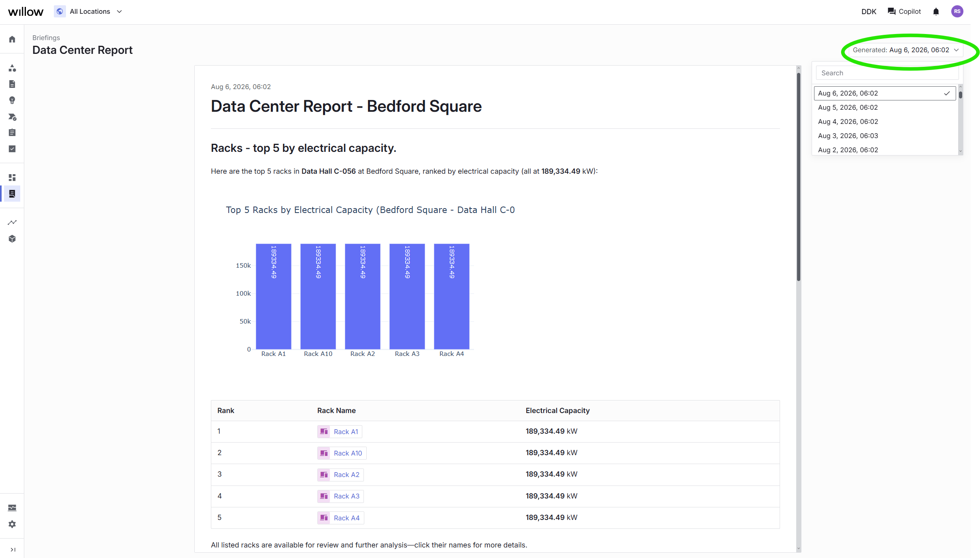This screenshot has height=558, width=980.
Task: Click the Briefings breadcrumb
Action: pyautogui.click(x=46, y=38)
